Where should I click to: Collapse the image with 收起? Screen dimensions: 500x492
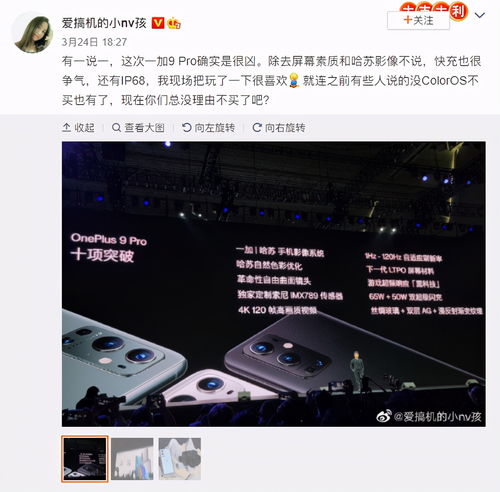coord(78,128)
